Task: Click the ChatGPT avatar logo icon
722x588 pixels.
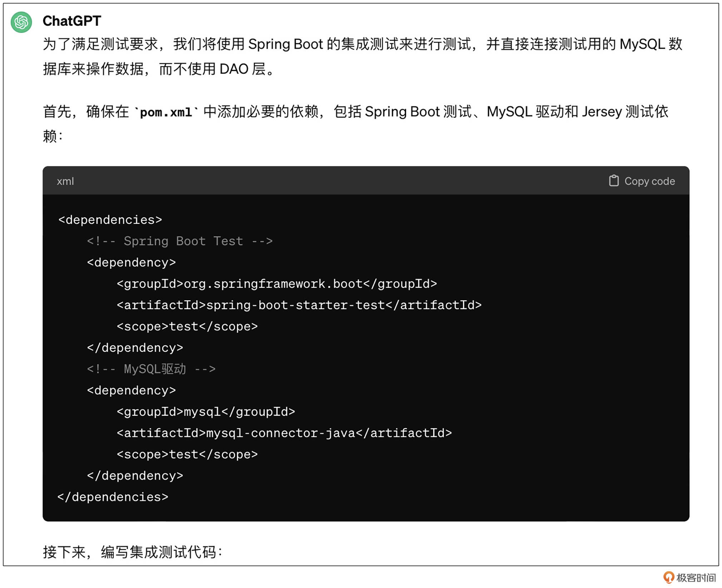Action: tap(21, 22)
